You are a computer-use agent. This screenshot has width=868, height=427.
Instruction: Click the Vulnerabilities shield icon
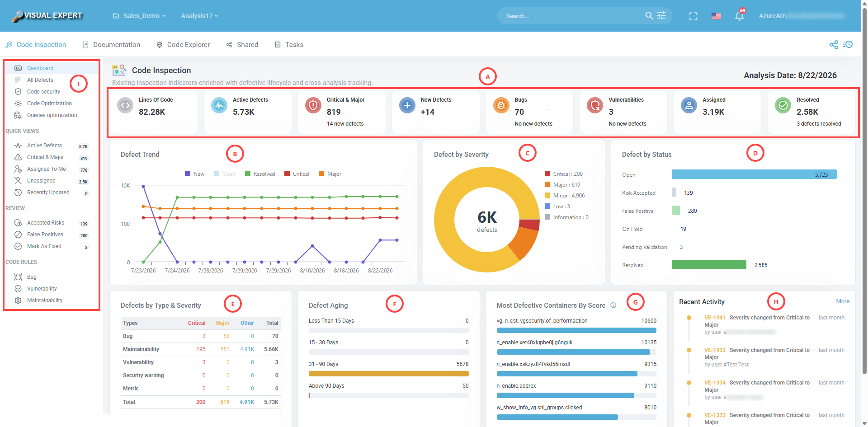pyautogui.click(x=595, y=106)
